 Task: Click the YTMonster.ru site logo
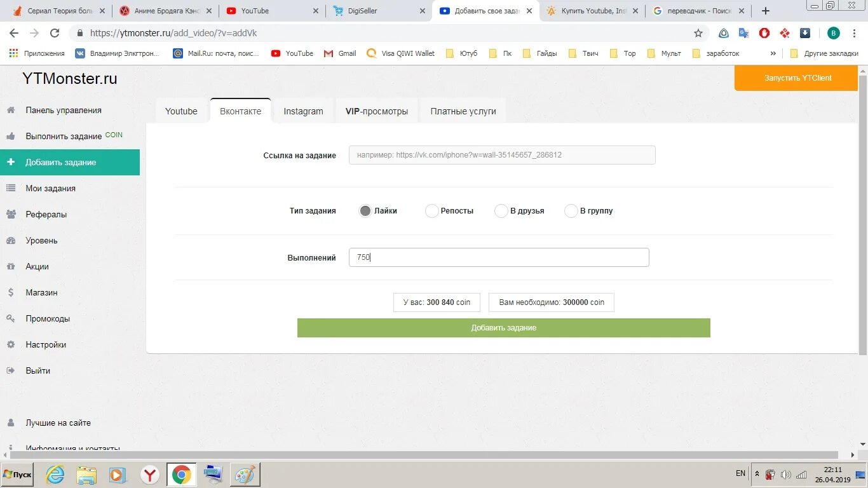coord(70,79)
